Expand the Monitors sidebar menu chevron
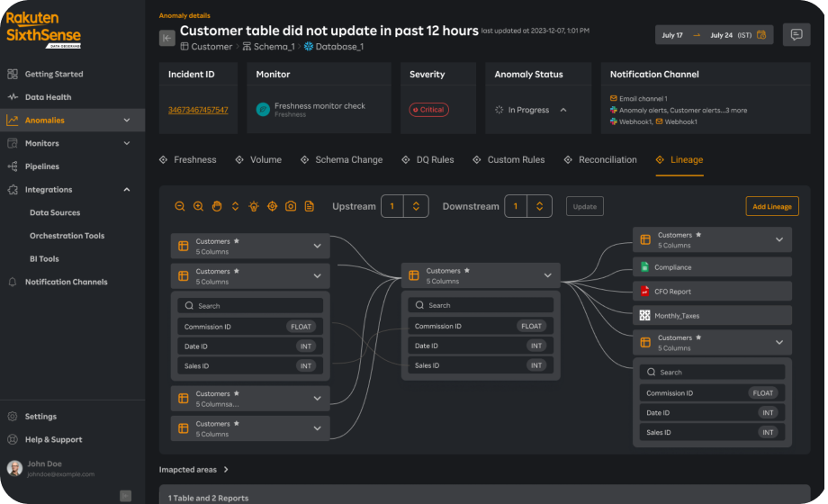Screen dimensions: 828x504 pos(127,143)
